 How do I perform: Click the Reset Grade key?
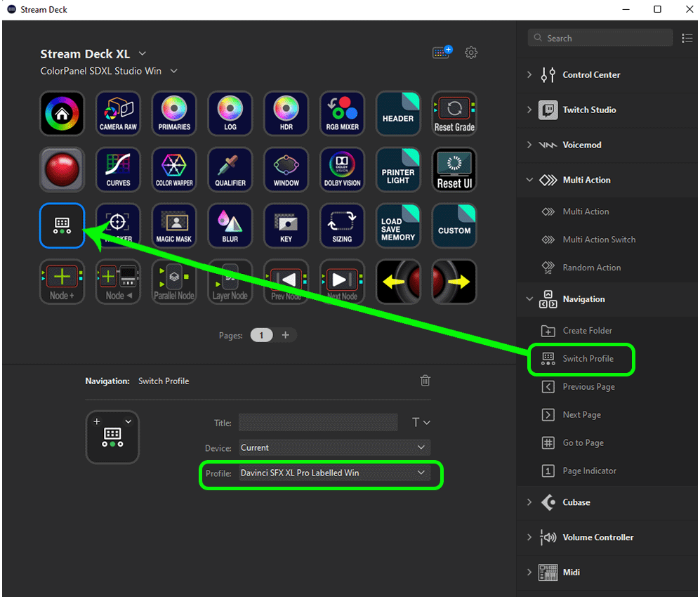pos(454,113)
